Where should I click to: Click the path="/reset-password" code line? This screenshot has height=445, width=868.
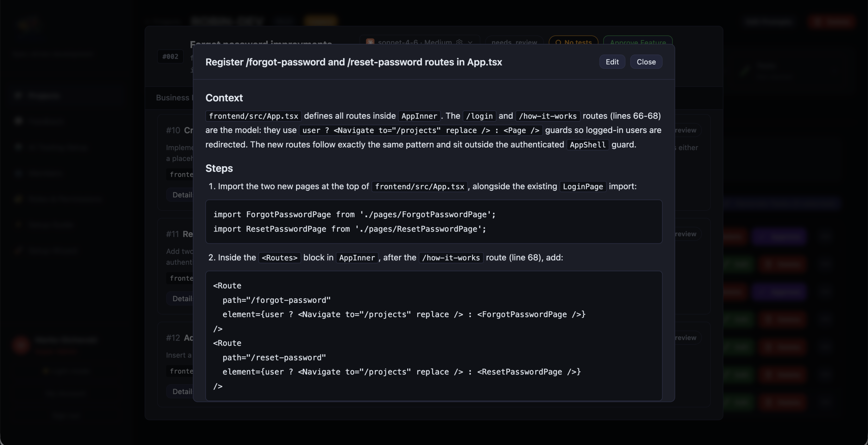(x=274, y=358)
